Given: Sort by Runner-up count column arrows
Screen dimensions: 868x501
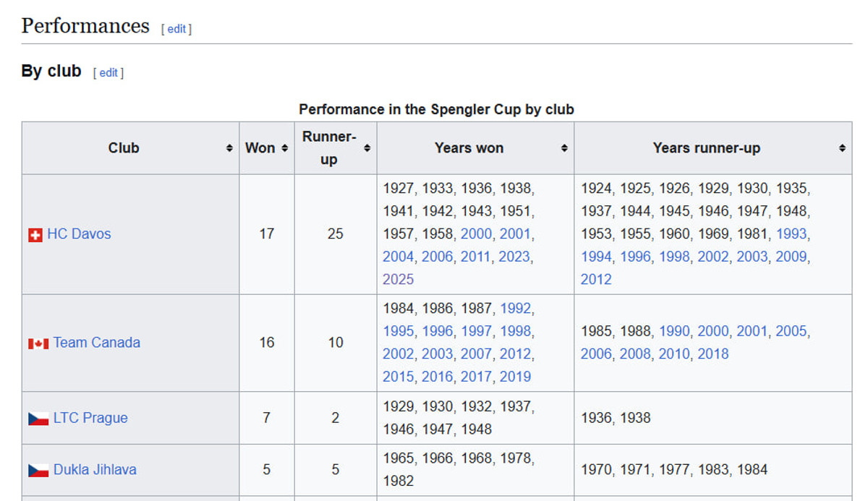Looking at the screenshot, I should [x=367, y=148].
